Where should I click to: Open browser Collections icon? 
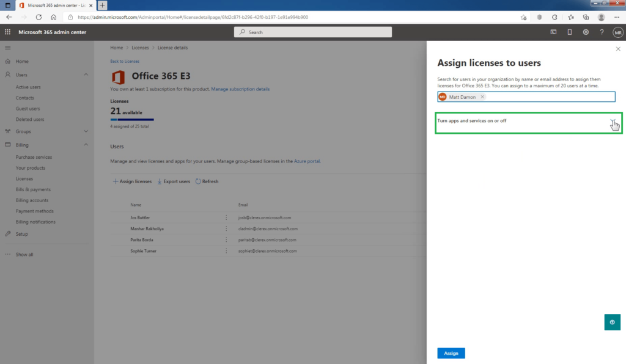[x=586, y=17]
